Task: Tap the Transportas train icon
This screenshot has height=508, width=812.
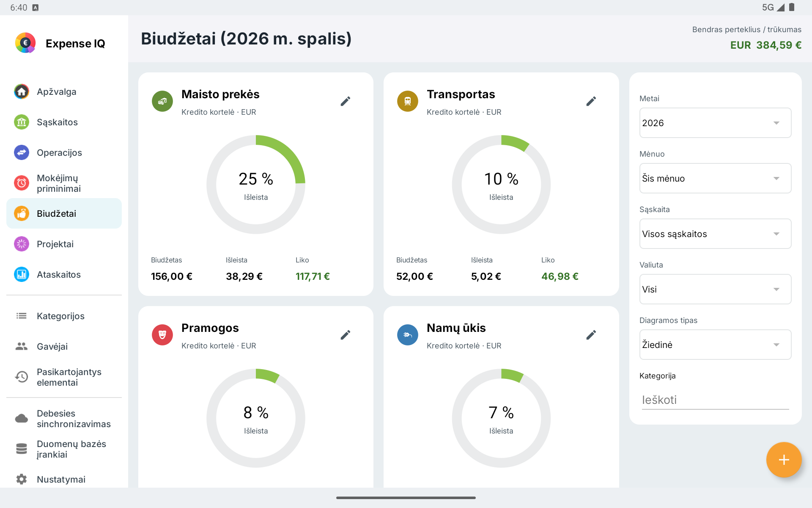Action: [x=408, y=101]
